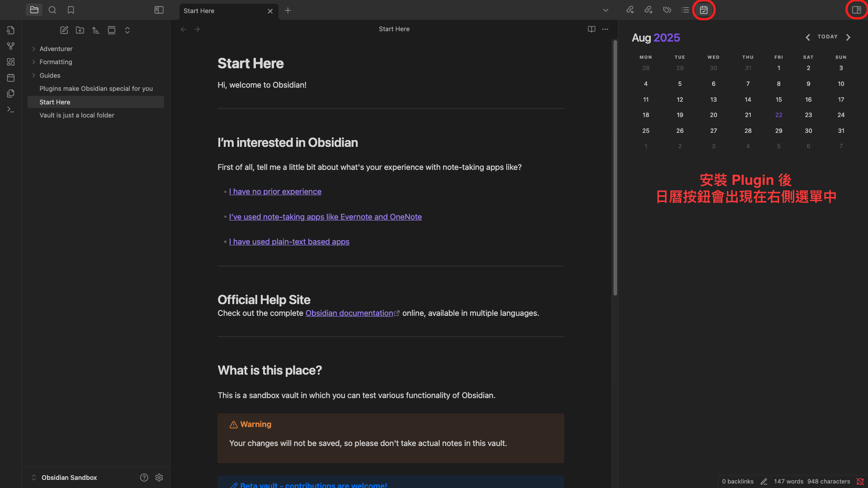The width and height of the screenshot is (868, 488).
Task: Click the note scrollbar
Action: click(615, 168)
